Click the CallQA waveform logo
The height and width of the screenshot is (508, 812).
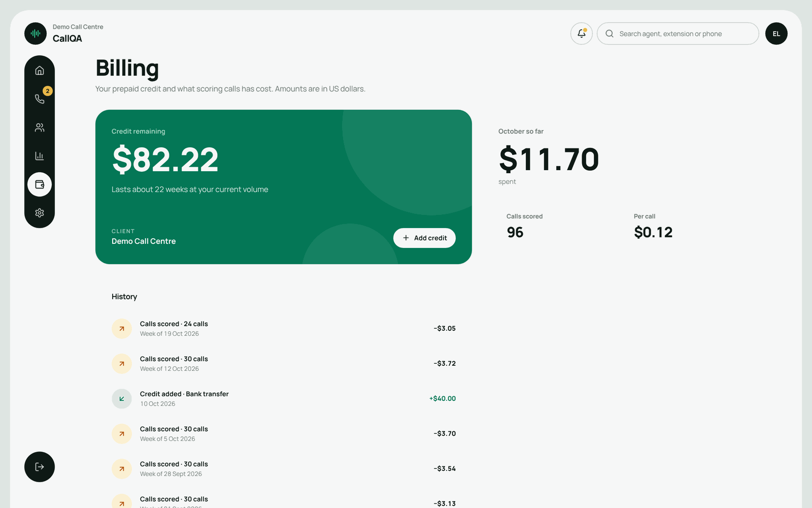point(36,34)
